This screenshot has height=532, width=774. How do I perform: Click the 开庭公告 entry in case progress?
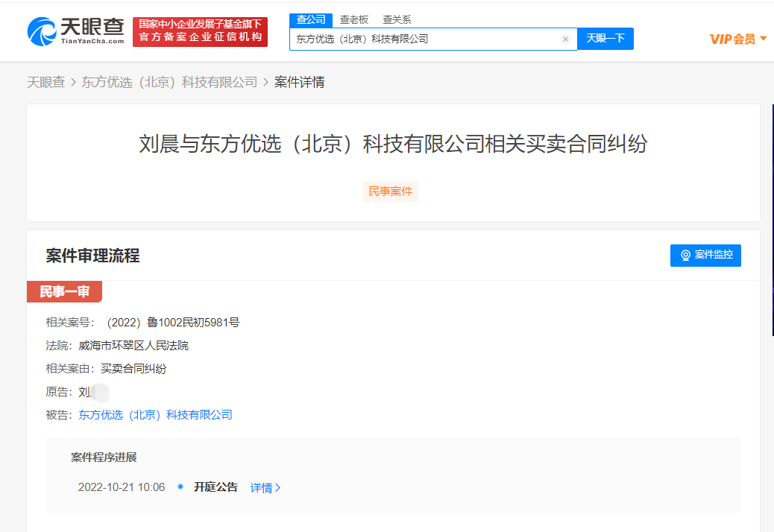pos(215,487)
